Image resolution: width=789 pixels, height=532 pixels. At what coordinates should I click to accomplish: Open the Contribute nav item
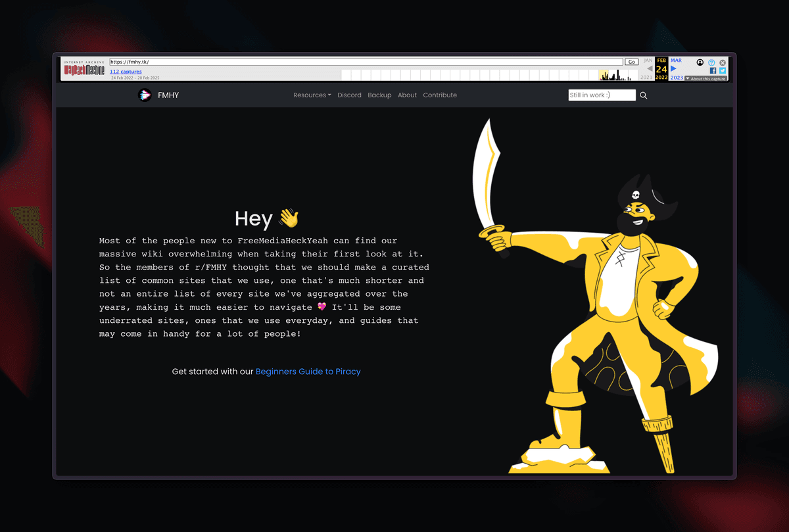click(x=440, y=95)
